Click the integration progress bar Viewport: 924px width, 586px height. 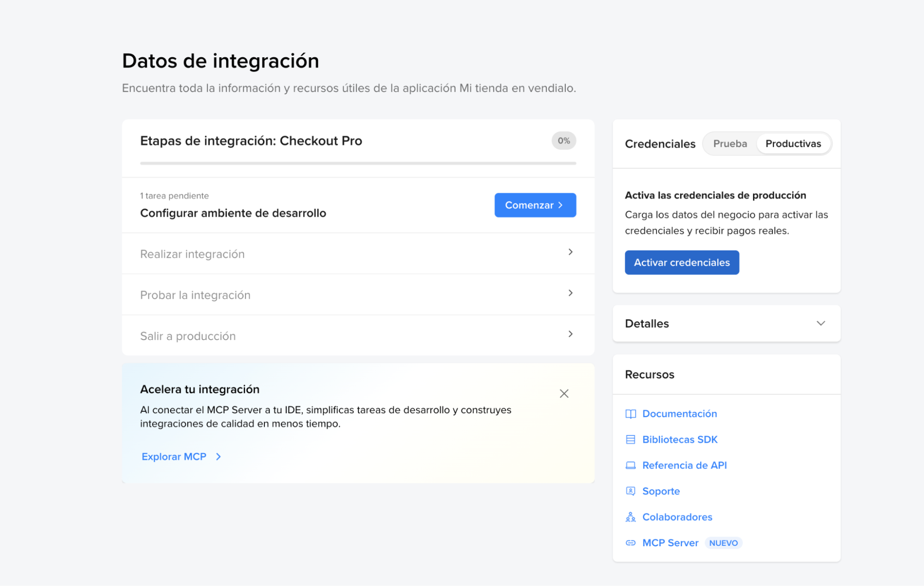click(x=358, y=163)
